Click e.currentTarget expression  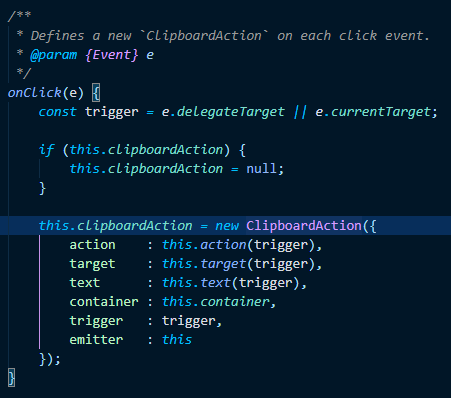tap(373, 112)
